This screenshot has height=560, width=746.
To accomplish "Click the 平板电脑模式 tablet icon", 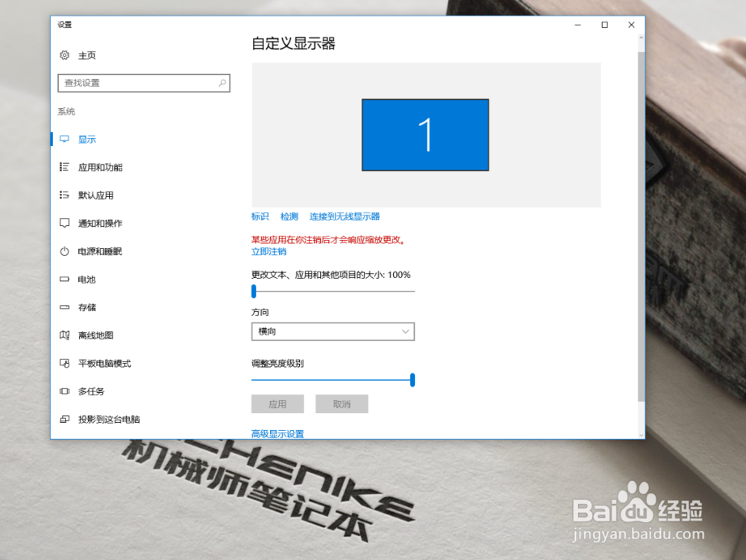I will [64, 363].
